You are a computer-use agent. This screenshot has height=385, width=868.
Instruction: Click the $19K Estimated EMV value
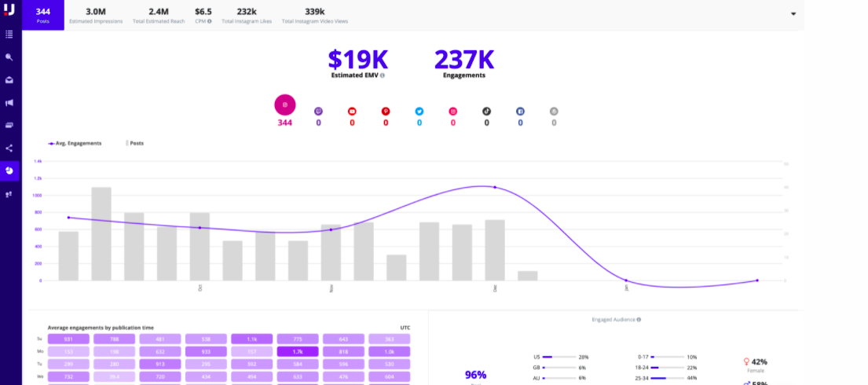(357, 60)
